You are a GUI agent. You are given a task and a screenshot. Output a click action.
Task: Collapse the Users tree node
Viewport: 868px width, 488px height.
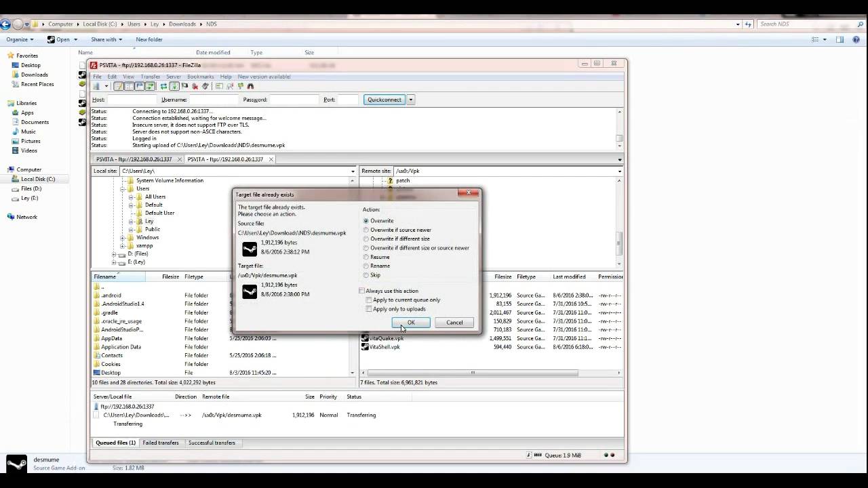click(123, 189)
